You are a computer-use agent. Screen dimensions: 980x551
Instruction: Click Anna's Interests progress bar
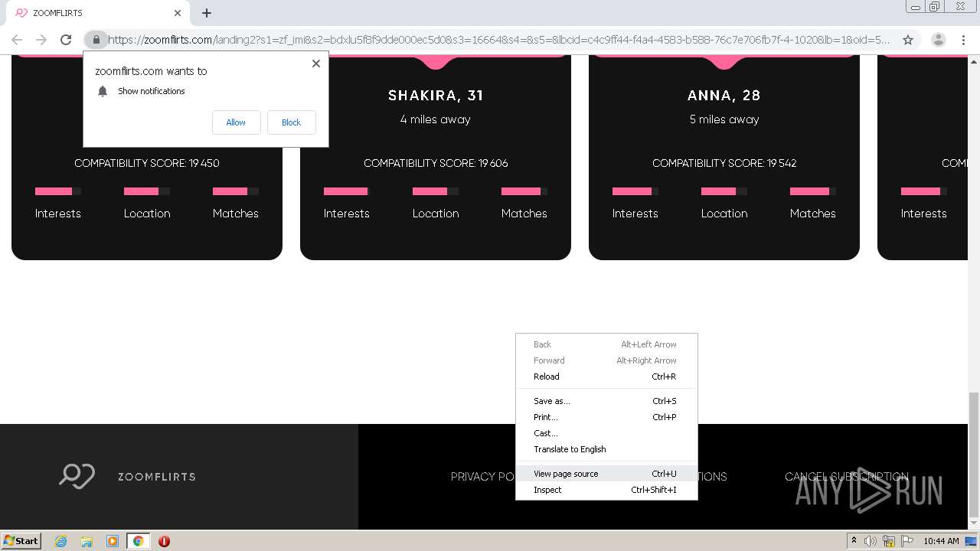(x=635, y=191)
